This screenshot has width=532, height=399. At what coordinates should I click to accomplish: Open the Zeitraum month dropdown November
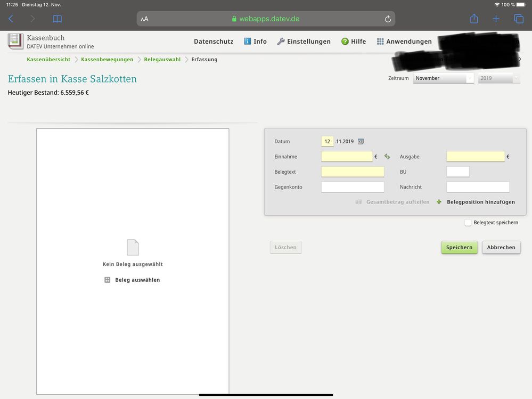pyautogui.click(x=443, y=78)
